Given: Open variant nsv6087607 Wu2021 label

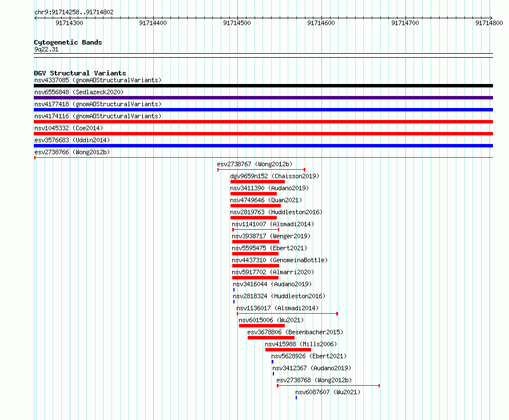Looking at the screenshot, I should [328, 392].
